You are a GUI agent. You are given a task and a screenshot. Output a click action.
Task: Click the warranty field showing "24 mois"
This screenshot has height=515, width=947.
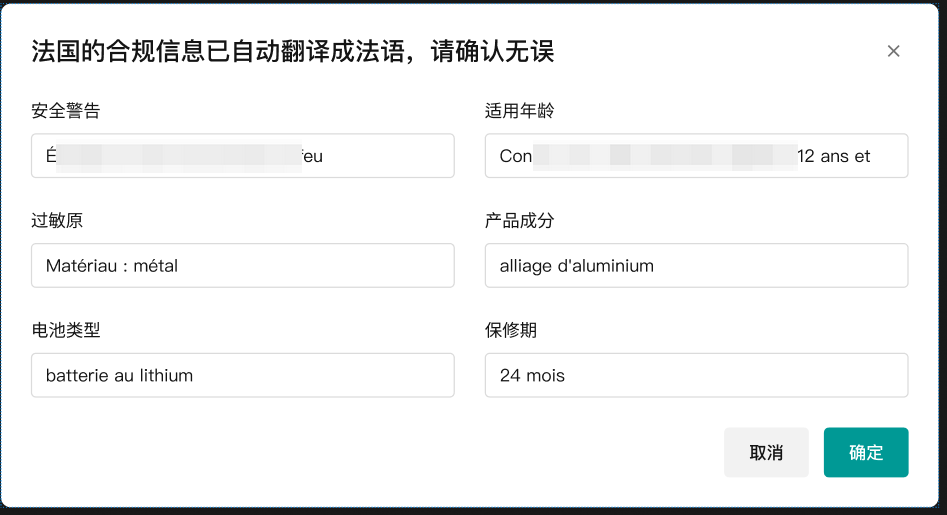(696, 376)
